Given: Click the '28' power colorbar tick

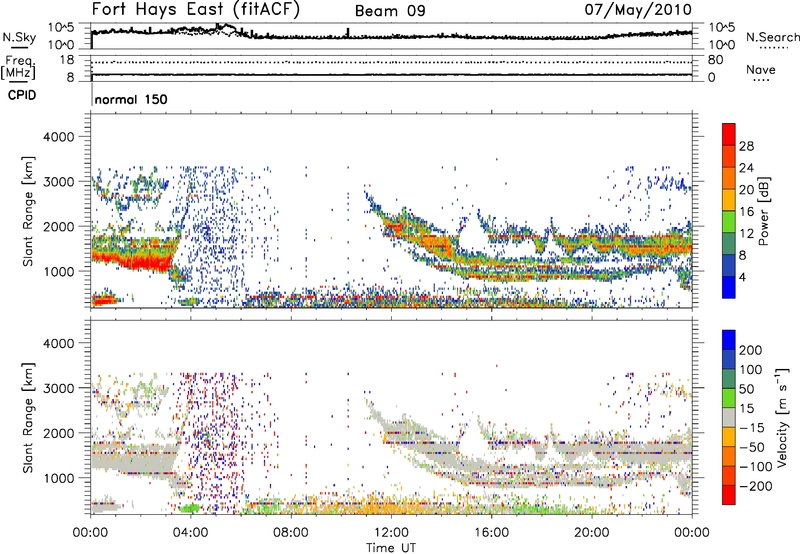Looking at the screenshot, I should point(746,146).
